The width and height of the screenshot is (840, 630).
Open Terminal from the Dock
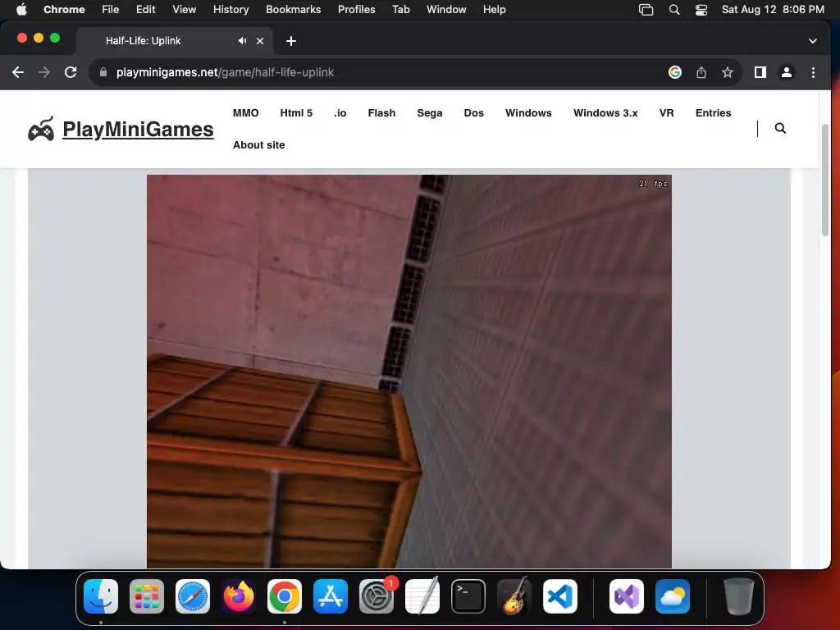pyautogui.click(x=468, y=596)
